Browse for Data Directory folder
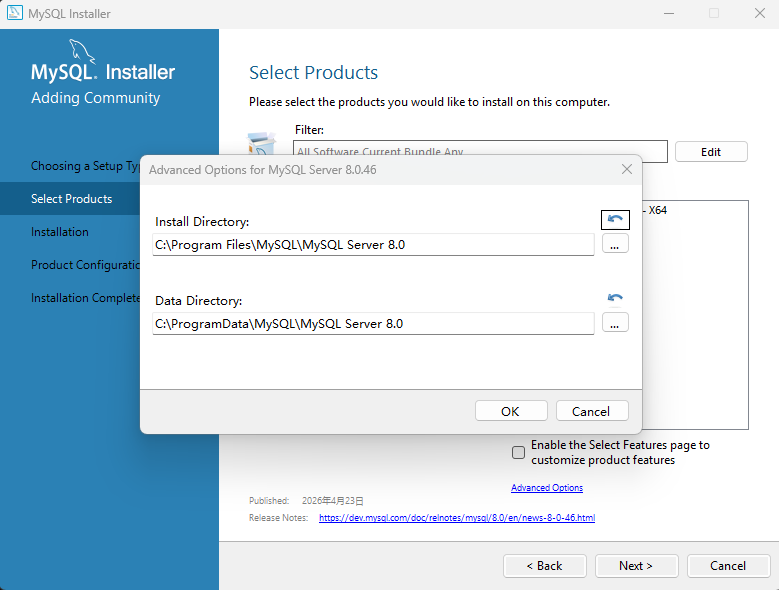This screenshot has height=590, width=779. (x=615, y=323)
